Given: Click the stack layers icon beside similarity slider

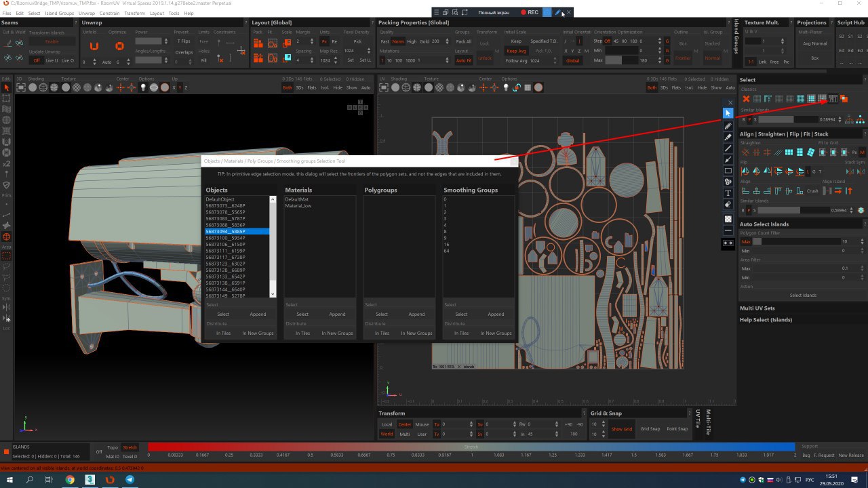Looking at the screenshot, I should (861, 210).
